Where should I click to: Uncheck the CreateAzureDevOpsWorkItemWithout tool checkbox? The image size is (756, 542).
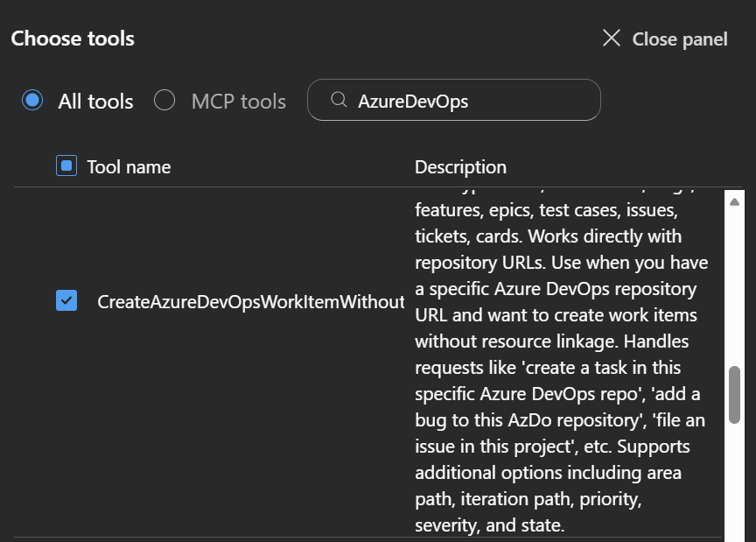[x=66, y=301]
